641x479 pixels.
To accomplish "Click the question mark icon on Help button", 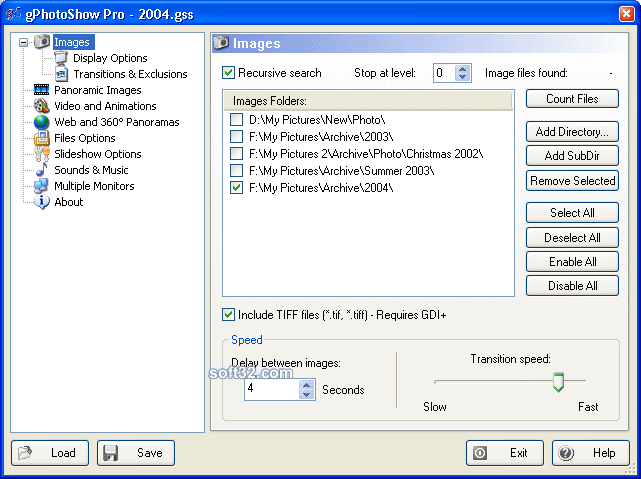I will click(x=566, y=453).
